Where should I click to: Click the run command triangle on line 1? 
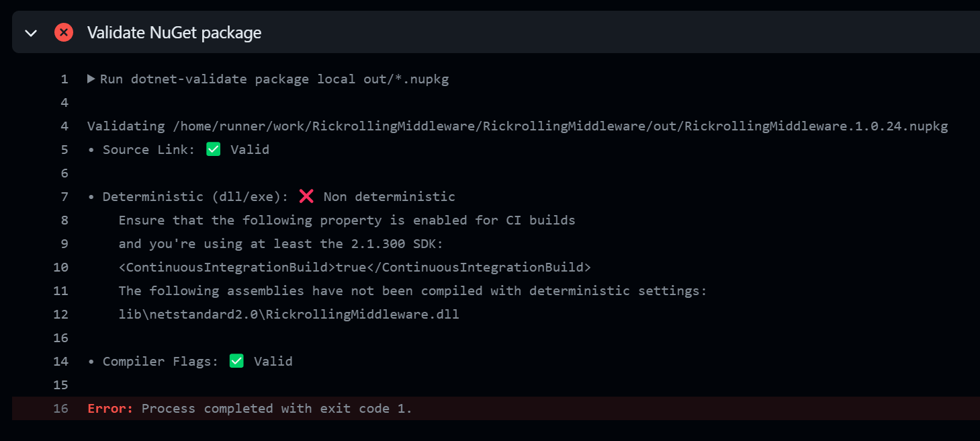[91, 78]
